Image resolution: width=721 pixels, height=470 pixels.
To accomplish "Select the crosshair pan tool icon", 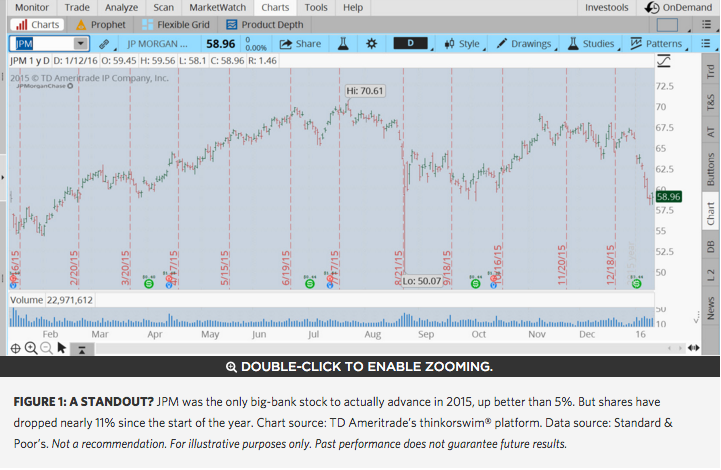I will [x=16, y=349].
